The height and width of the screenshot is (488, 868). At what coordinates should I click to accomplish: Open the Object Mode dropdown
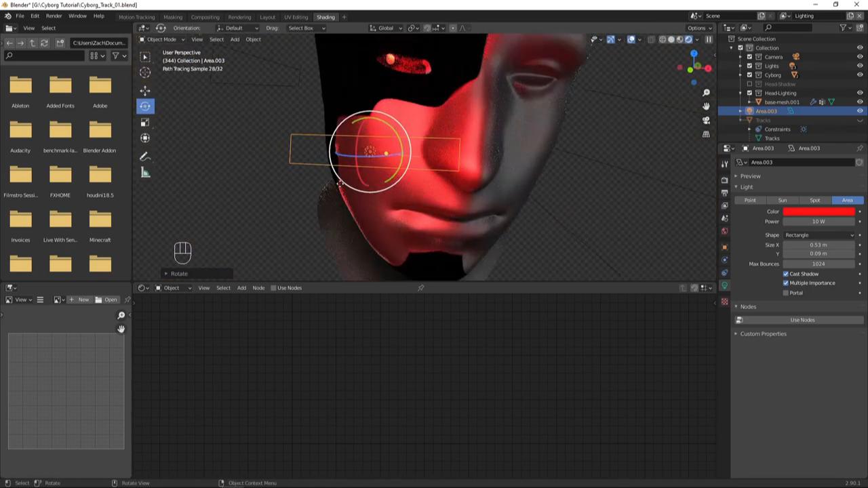[x=162, y=39]
